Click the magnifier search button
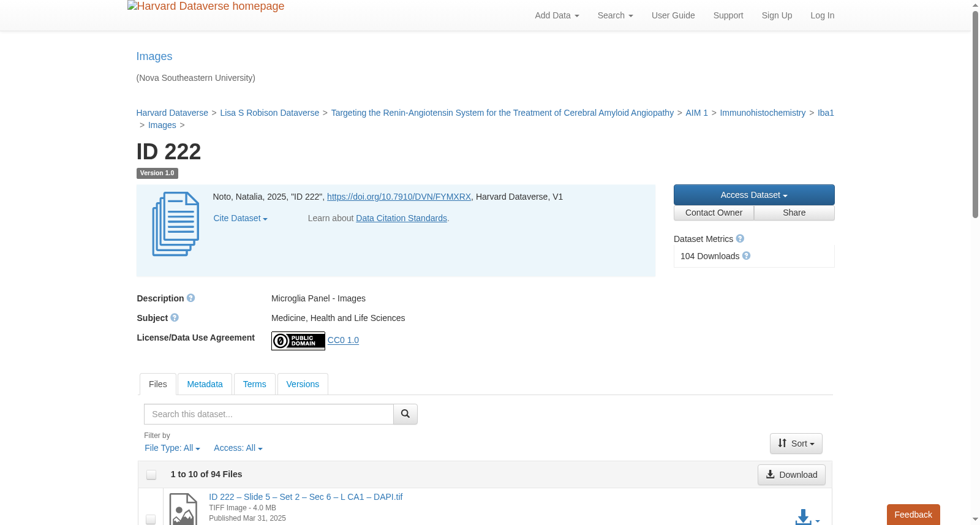 click(x=405, y=414)
